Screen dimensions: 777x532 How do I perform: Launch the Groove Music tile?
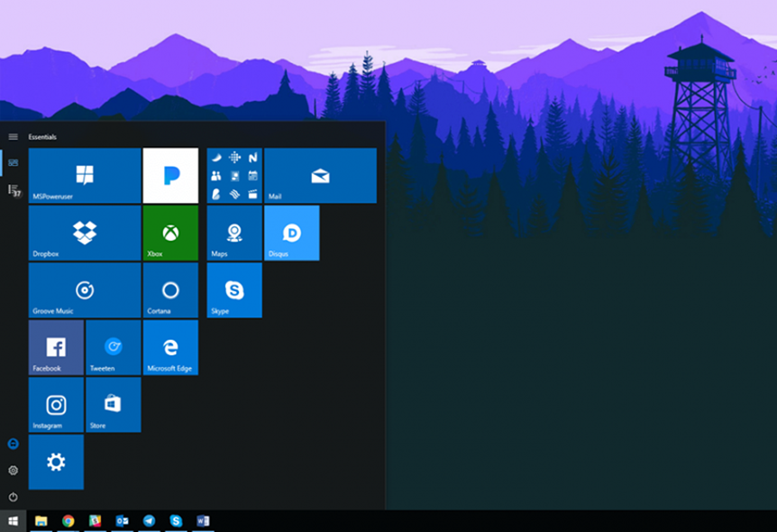(x=85, y=290)
